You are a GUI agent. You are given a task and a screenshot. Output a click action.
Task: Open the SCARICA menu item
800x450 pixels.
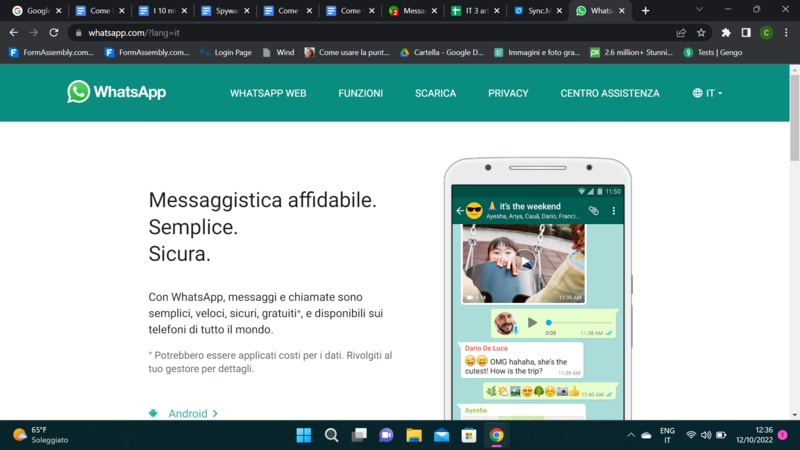tap(435, 93)
